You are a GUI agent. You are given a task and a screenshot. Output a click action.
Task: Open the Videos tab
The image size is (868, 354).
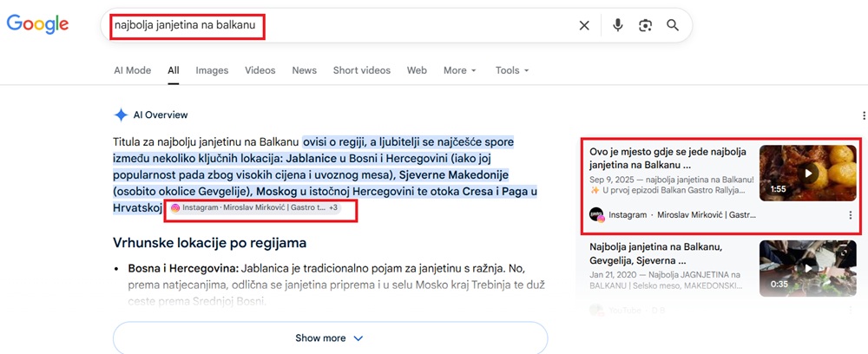(260, 70)
